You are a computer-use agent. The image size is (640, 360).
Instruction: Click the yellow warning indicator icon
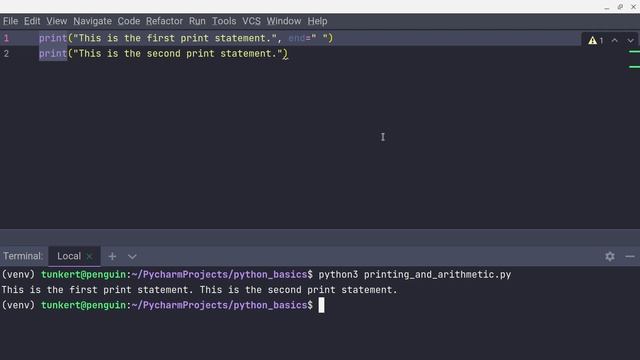pos(593,40)
